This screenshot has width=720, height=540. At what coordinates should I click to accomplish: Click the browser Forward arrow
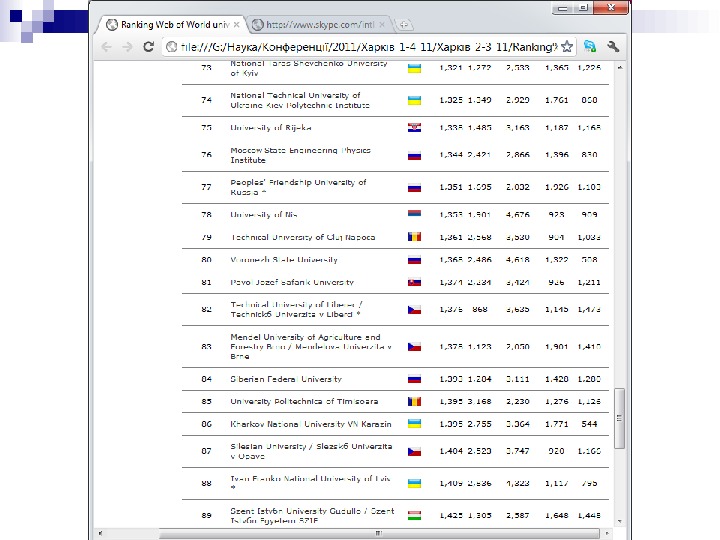pos(127,47)
